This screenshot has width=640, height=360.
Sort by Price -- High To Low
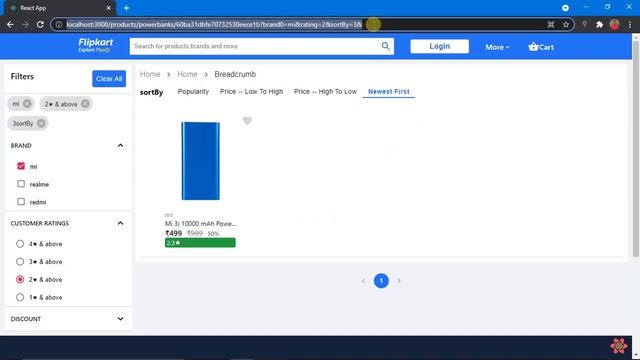325,91
